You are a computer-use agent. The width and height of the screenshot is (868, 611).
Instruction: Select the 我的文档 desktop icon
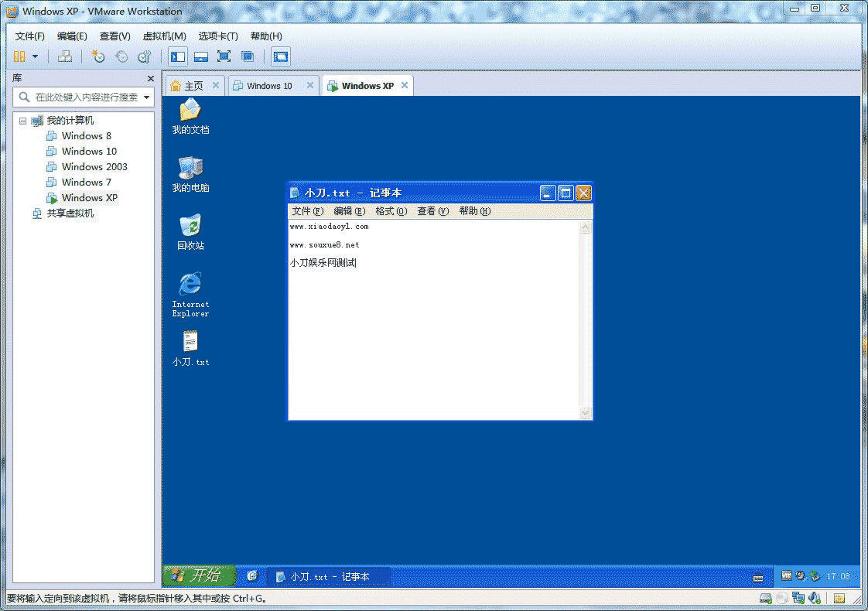(190, 116)
